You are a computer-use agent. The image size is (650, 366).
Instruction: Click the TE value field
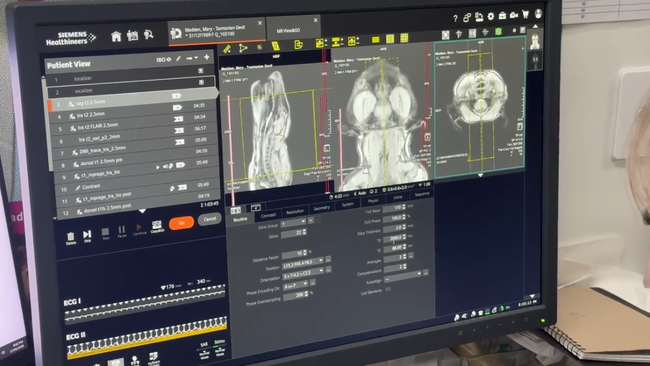393,249
